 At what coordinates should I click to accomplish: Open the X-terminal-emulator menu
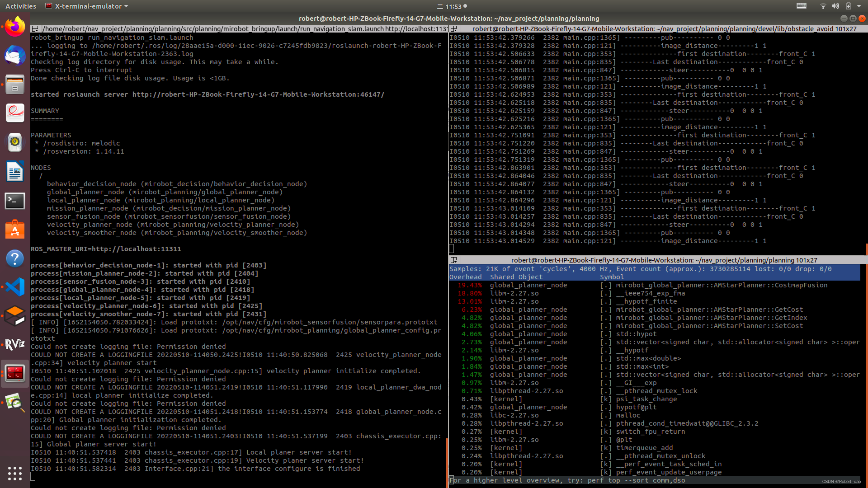86,6
